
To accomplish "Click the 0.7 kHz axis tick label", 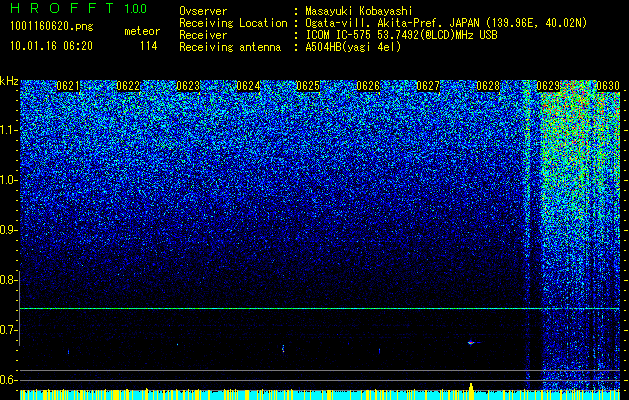I will coord(7,330).
